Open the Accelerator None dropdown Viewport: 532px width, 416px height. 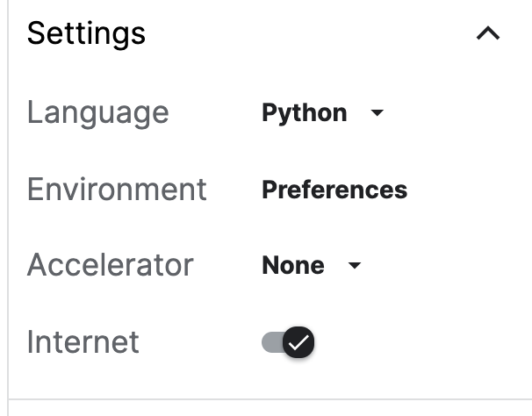pos(311,266)
